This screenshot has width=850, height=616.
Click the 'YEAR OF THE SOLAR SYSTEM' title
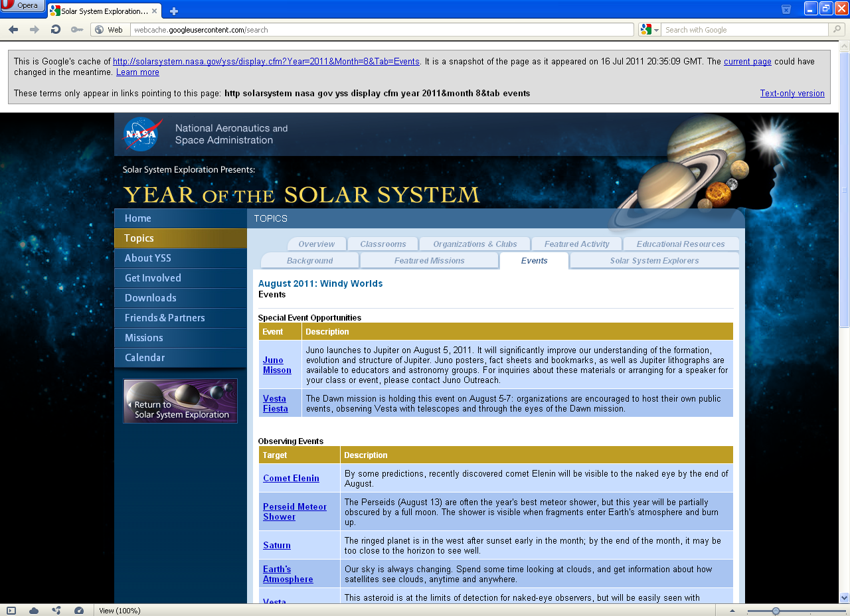point(301,194)
